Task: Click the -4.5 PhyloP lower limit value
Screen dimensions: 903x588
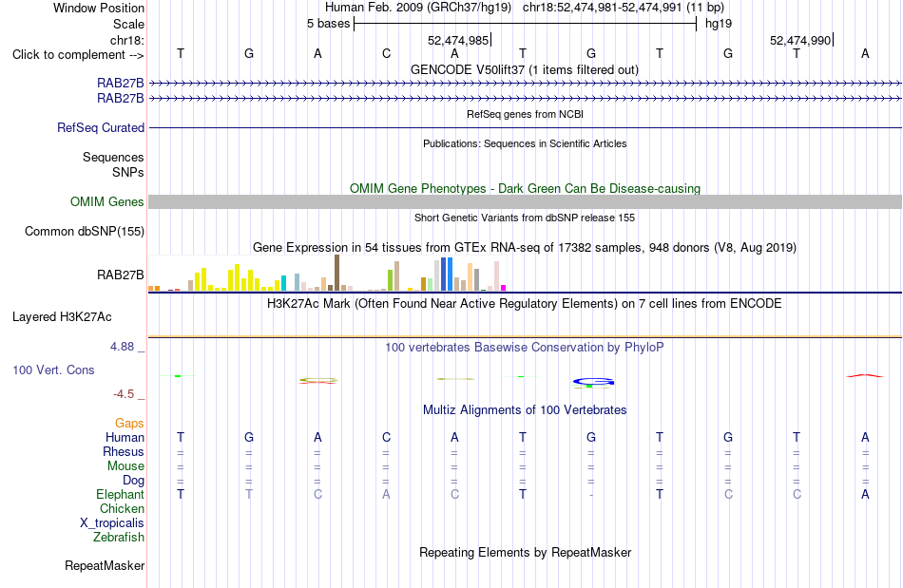Action: coord(124,394)
